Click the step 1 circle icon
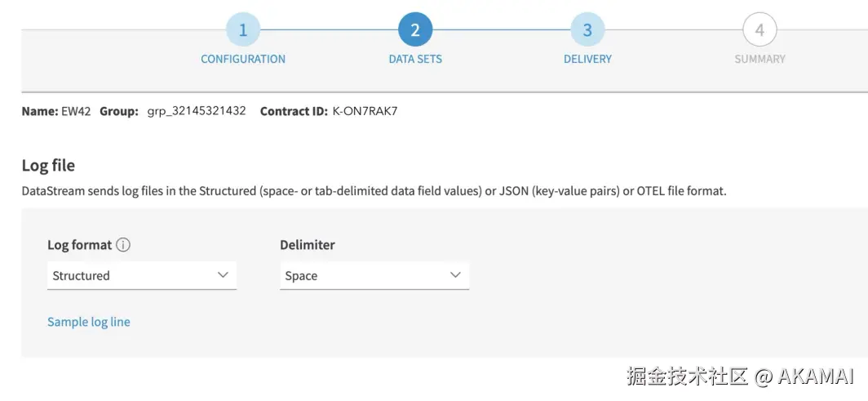The width and height of the screenshot is (868, 401). click(x=243, y=30)
